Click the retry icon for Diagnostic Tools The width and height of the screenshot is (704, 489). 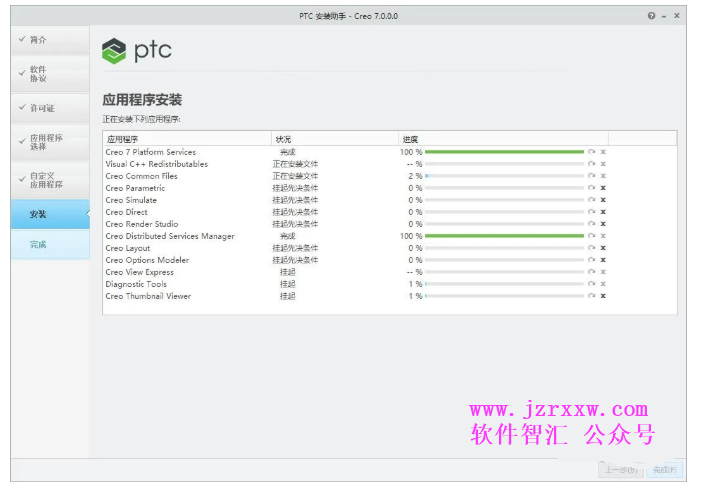(x=592, y=284)
